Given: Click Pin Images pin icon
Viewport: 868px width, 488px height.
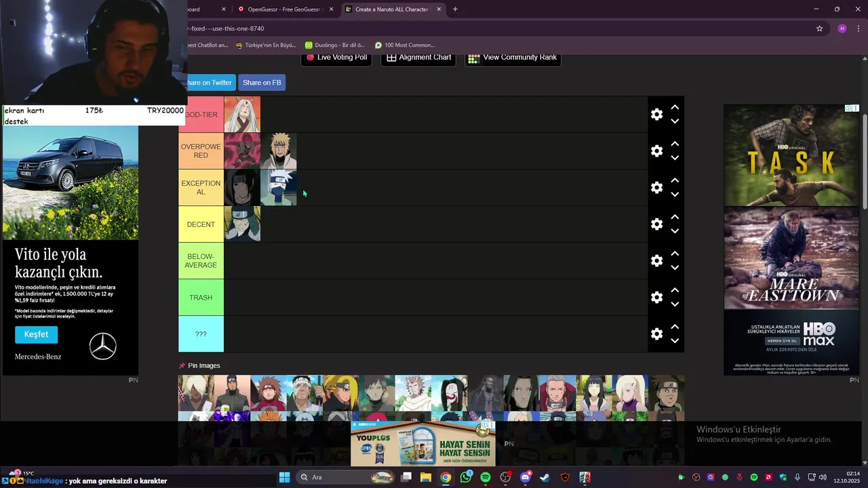Looking at the screenshot, I should (x=182, y=366).
